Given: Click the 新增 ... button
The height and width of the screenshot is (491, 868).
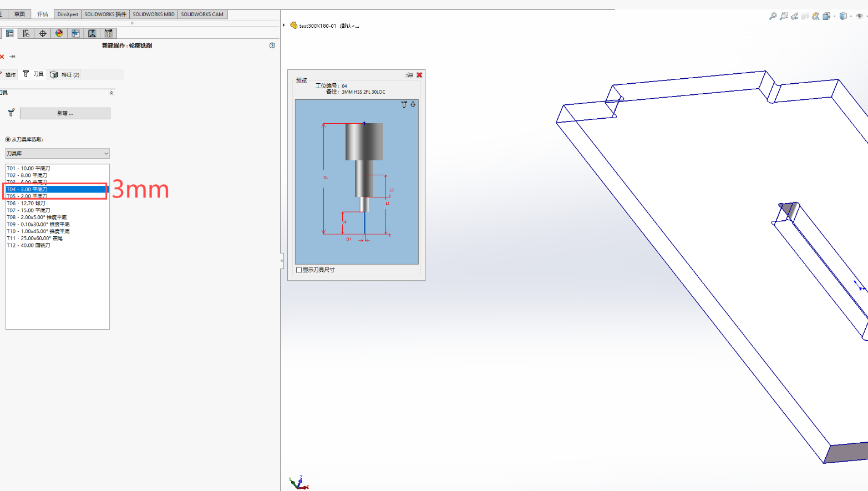Looking at the screenshot, I should coord(65,113).
